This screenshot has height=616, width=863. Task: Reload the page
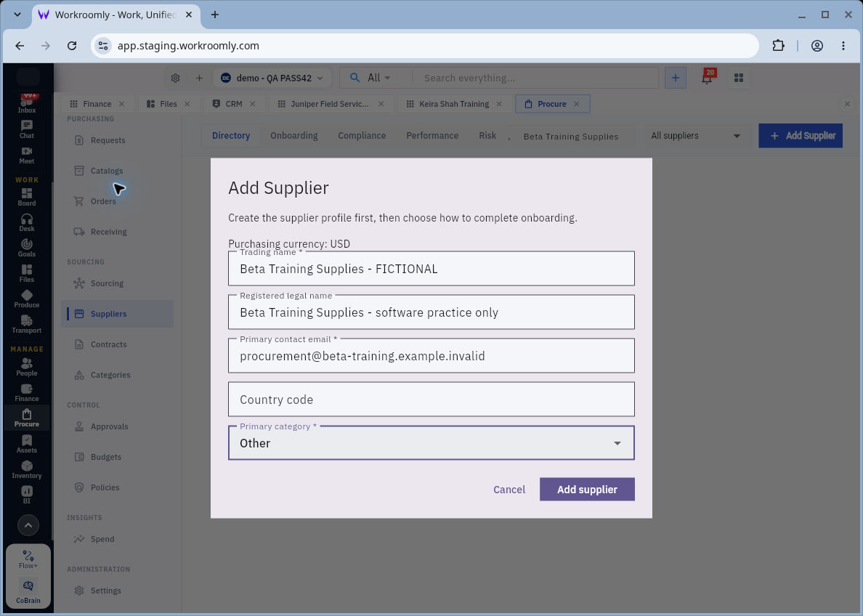pos(71,46)
